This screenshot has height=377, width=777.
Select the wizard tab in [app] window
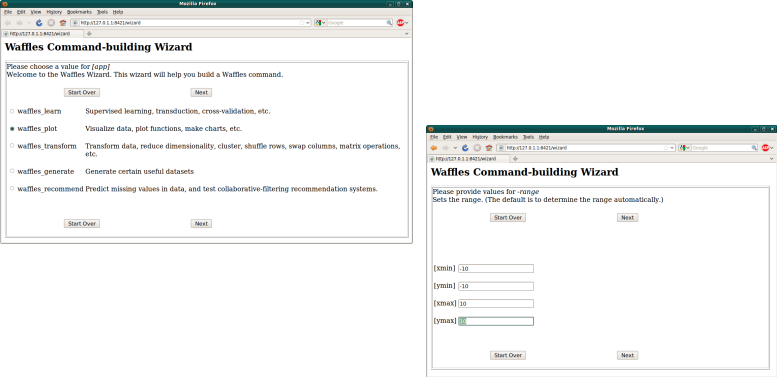click(42, 34)
